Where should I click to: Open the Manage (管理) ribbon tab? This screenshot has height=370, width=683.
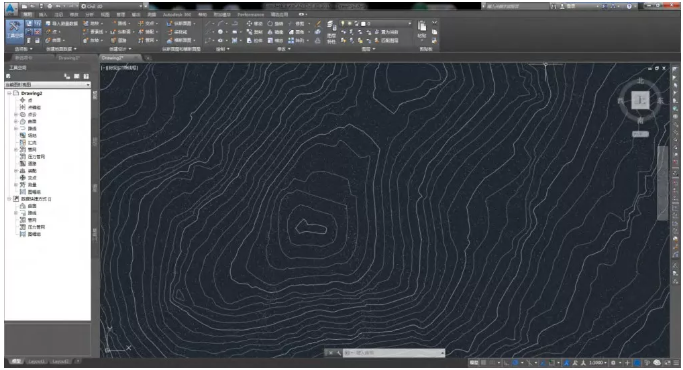[120, 14]
